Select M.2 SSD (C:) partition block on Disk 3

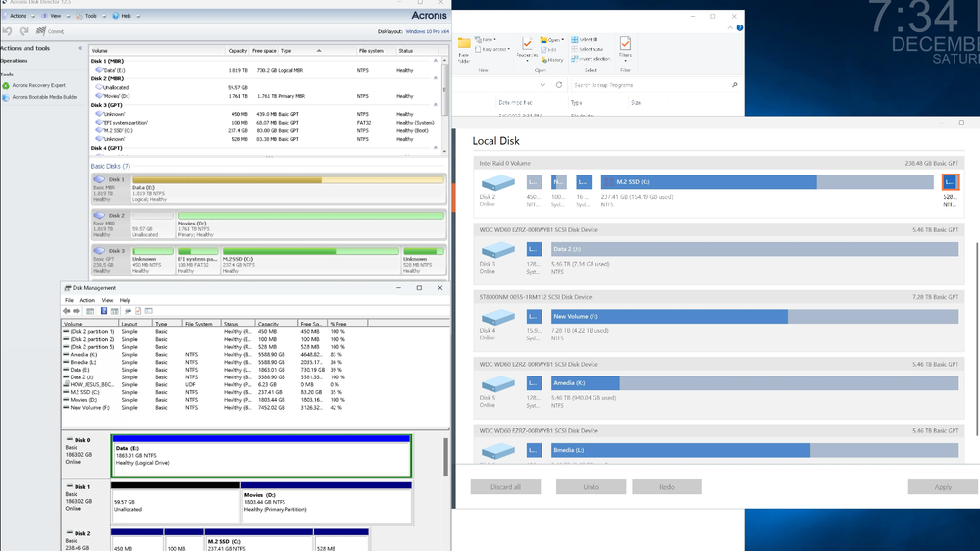coord(311,261)
